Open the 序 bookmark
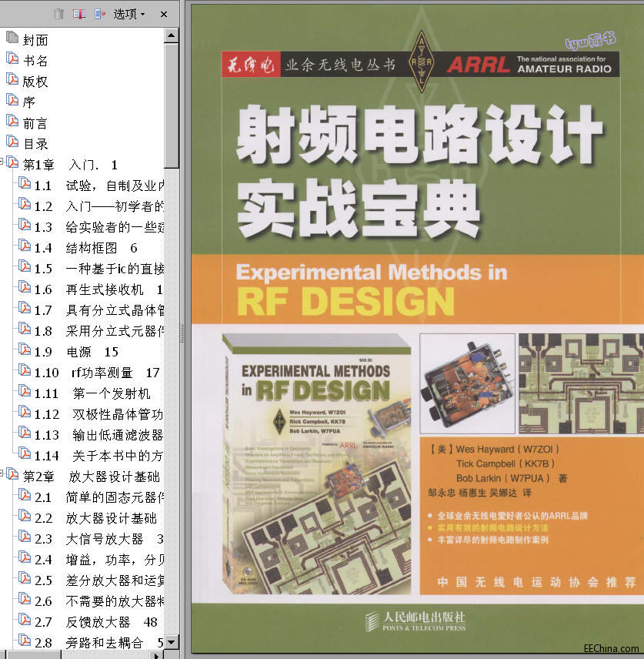The height and width of the screenshot is (659, 644). tap(29, 102)
